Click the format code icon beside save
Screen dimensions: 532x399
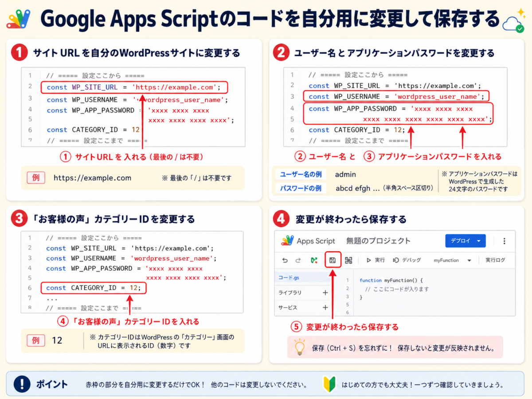click(348, 260)
